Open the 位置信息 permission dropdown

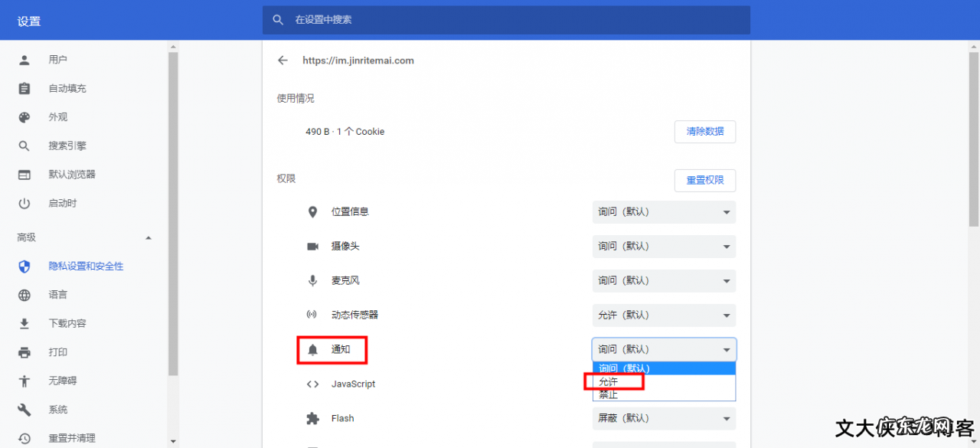[663, 211]
